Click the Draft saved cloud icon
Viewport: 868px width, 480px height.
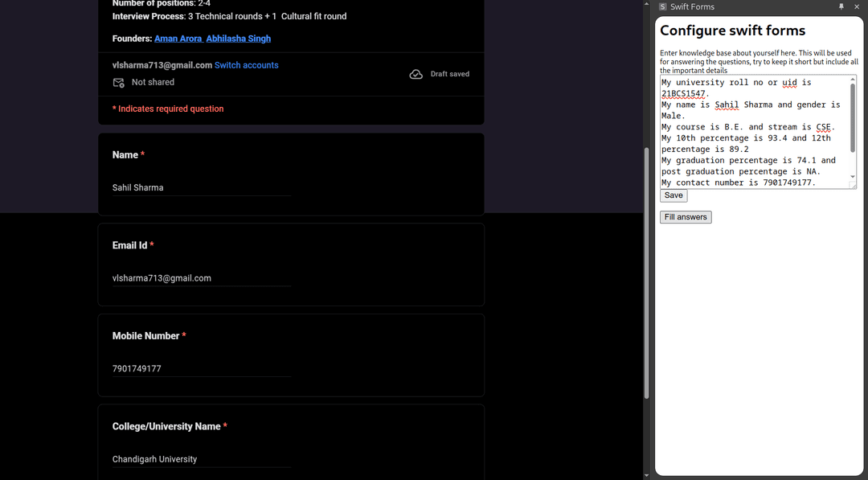[416, 74]
